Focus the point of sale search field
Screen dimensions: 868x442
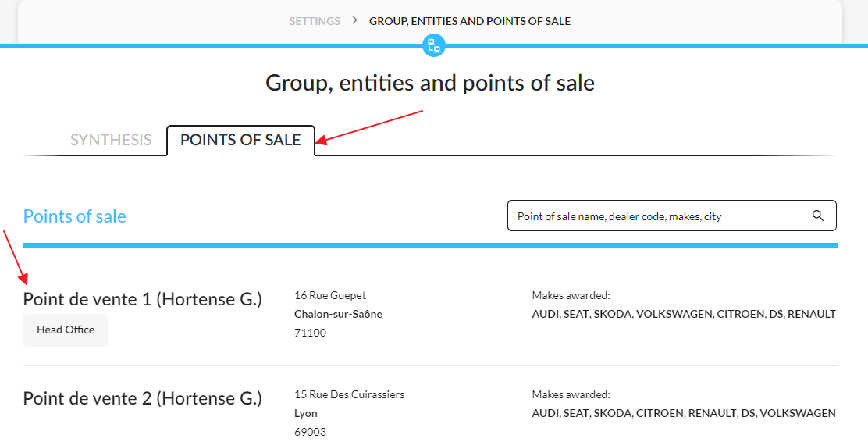pos(671,216)
